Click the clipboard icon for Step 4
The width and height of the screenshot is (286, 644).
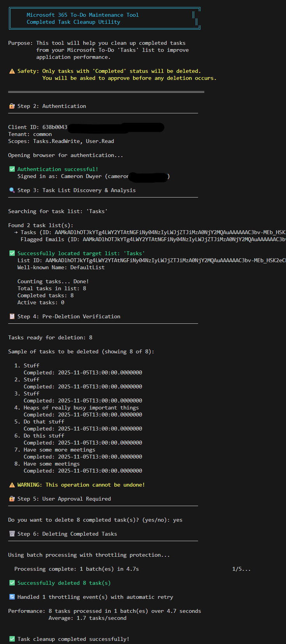12,317
